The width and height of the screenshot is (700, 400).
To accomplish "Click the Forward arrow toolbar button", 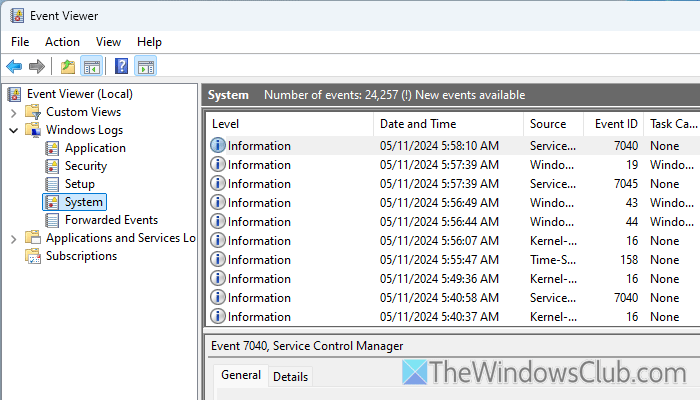I will pyautogui.click(x=37, y=67).
